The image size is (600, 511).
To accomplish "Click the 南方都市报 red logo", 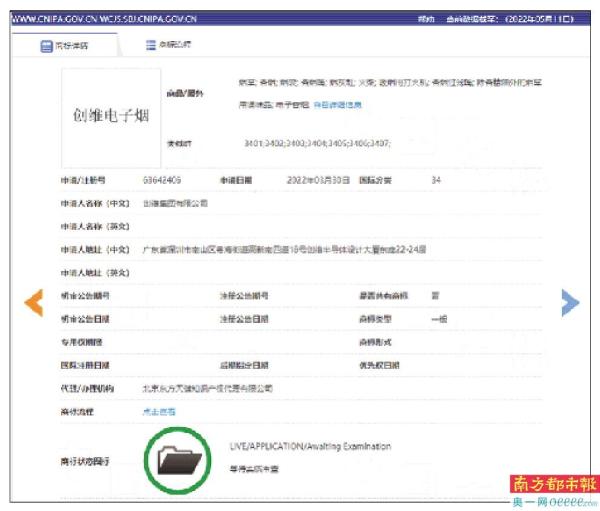I will [x=553, y=485].
